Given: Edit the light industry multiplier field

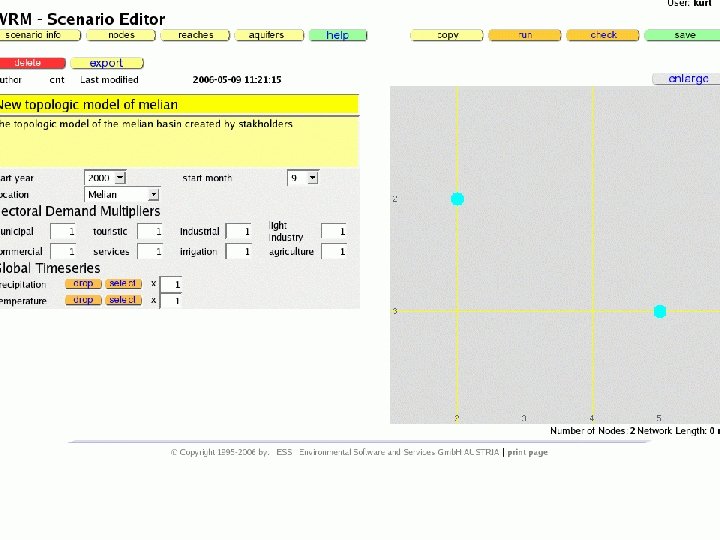Looking at the screenshot, I should (334, 231).
